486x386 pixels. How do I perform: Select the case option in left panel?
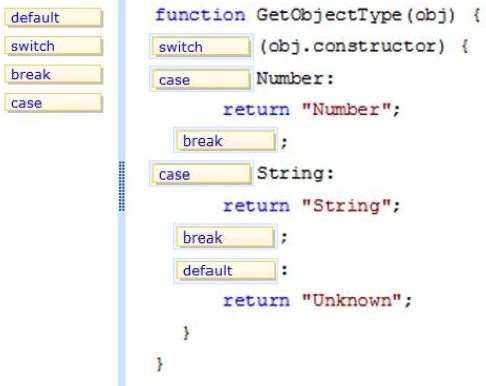coord(54,103)
